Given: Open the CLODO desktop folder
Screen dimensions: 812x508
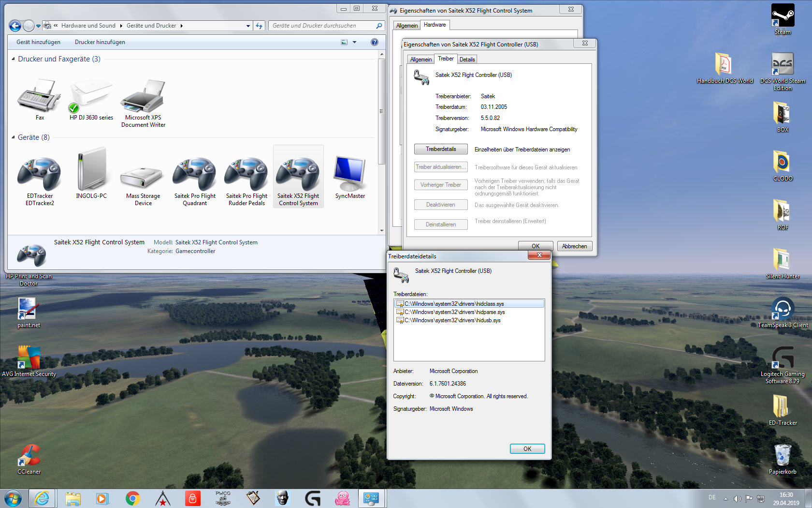Looking at the screenshot, I should click(783, 165).
